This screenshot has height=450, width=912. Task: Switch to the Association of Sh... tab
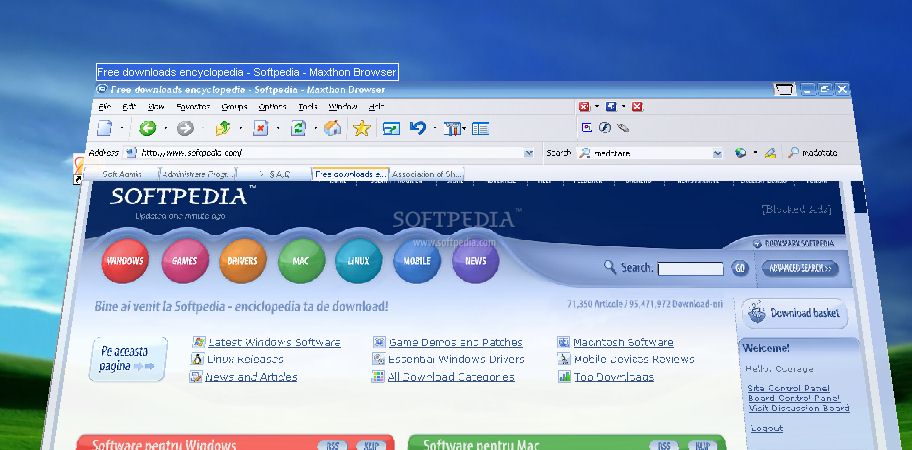[426, 174]
